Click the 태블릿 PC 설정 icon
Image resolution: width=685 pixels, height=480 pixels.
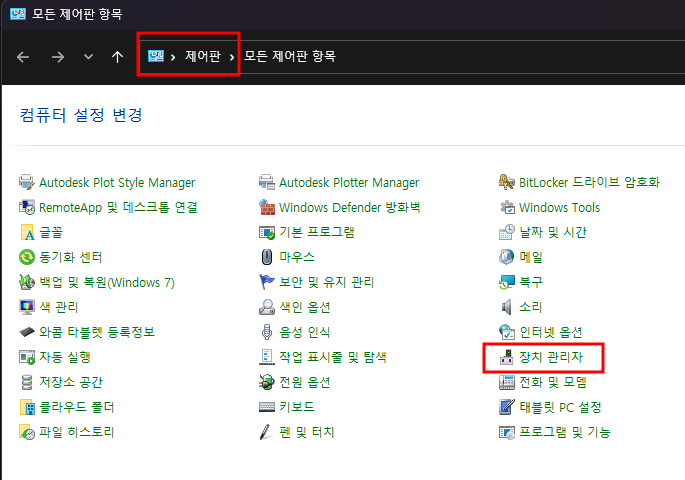(506, 407)
